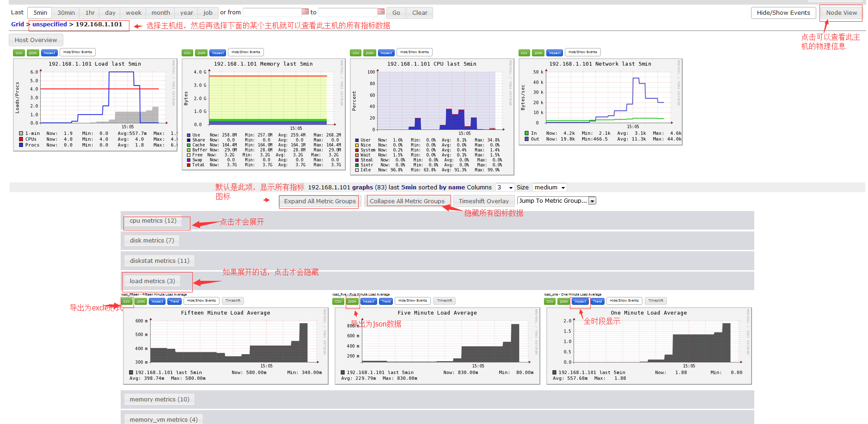Click the Inspect icon above One Minute Load graph
Screen dimensions: 868x424
(x=580, y=301)
